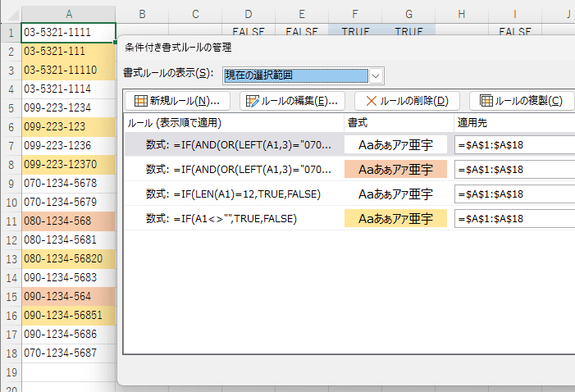Open the 書式ルールの表示 dropdown arrow
This screenshot has width=575, height=392.
click(376, 75)
